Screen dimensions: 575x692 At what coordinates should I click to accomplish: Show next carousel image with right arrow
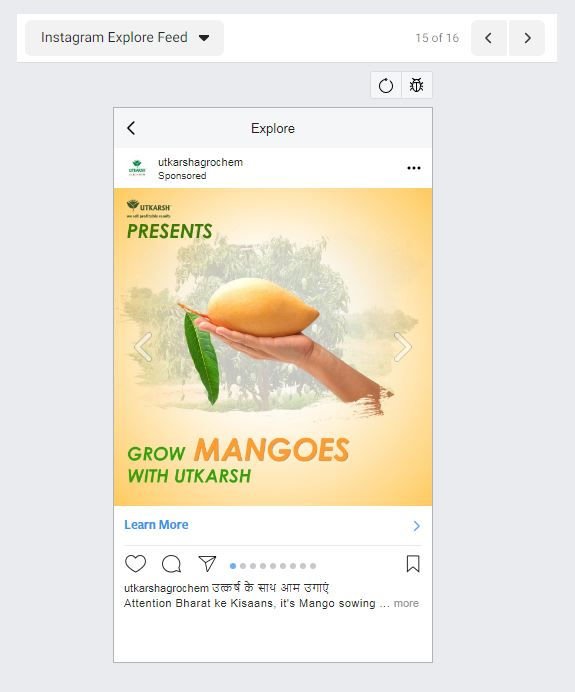(402, 347)
